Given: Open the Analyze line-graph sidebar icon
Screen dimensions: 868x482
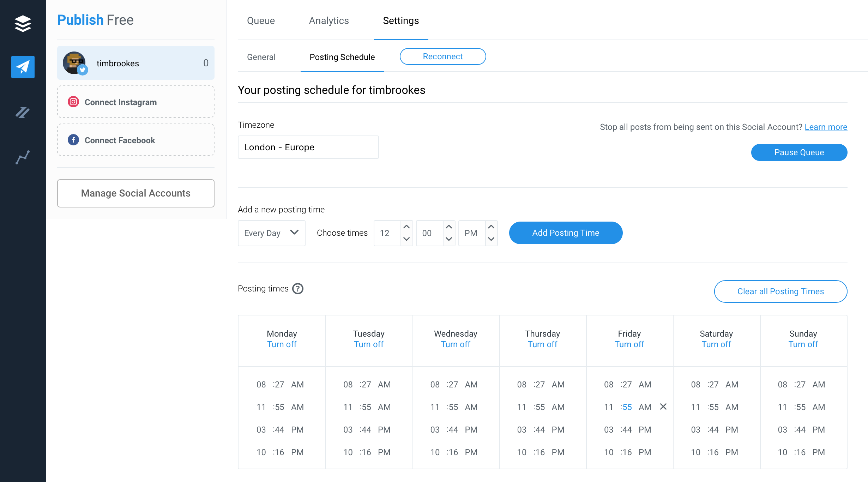Looking at the screenshot, I should point(23,157).
